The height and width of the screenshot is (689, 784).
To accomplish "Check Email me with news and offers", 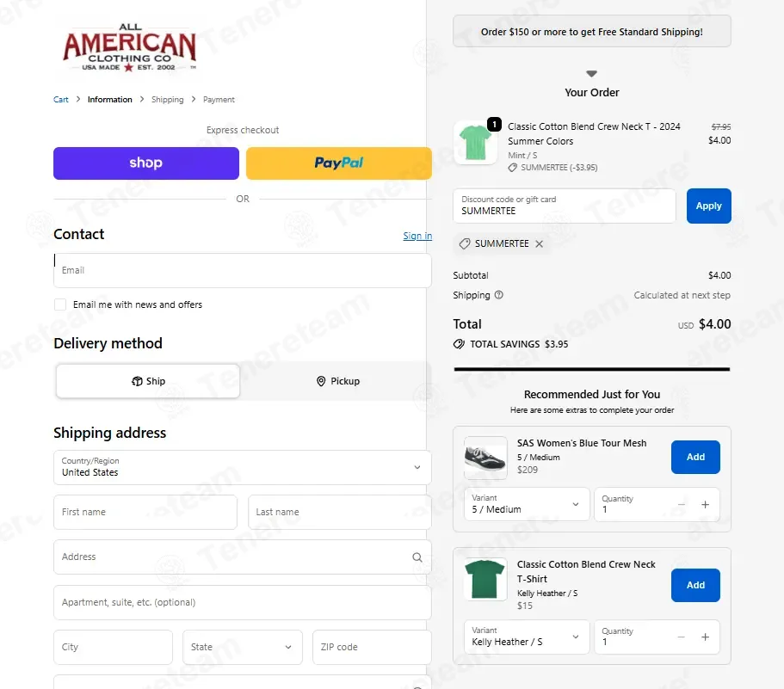I will 60,305.
